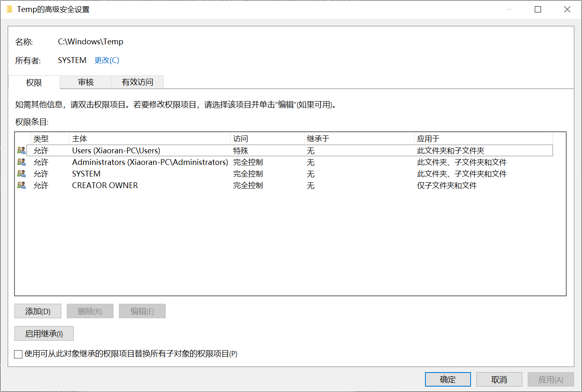The height and width of the screenshot is (392, 582).
Task: Check the replace child object permissions box
Action: click(18, 354)
